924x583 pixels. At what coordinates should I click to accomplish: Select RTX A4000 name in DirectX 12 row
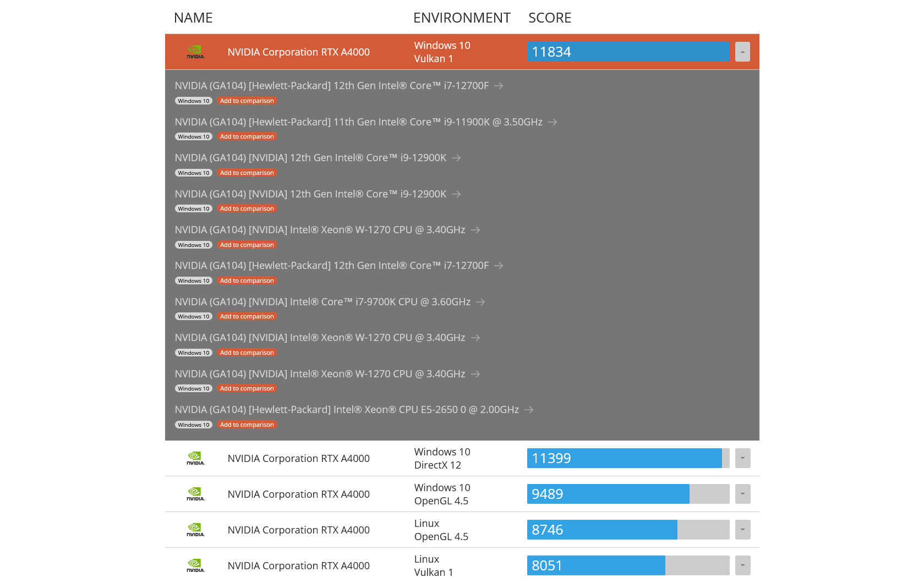[x=299, y=459]
